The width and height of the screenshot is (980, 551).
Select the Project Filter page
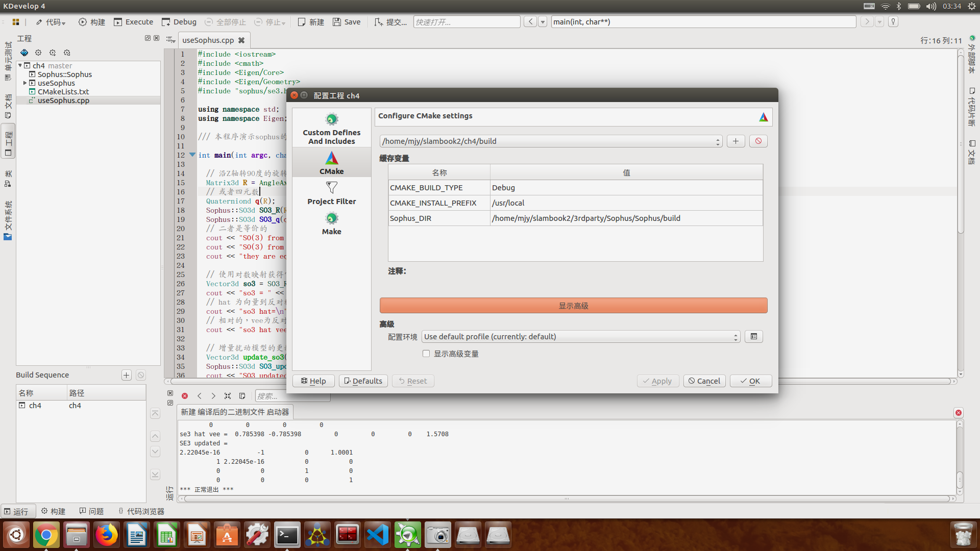coord(331,193)
